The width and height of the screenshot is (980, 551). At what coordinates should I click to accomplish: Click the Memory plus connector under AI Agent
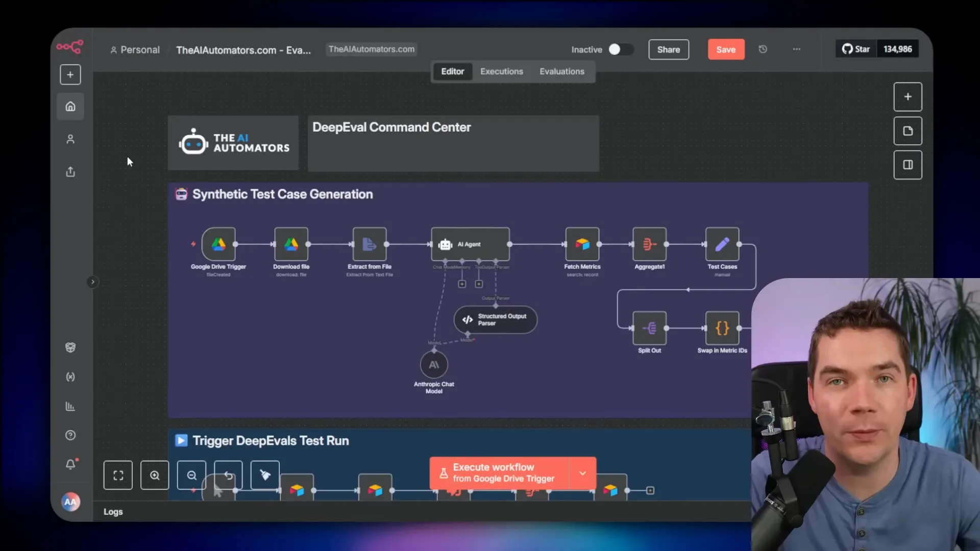(462, 284)
